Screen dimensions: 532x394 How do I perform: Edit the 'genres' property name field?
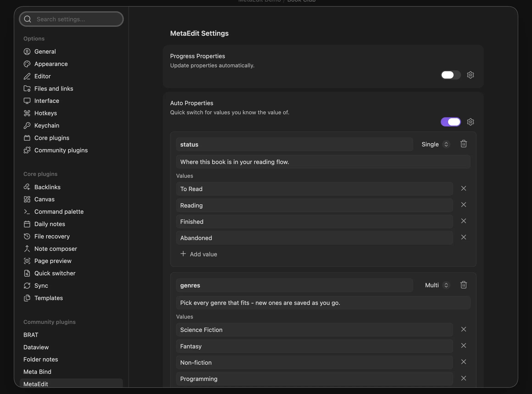point(294,285)
